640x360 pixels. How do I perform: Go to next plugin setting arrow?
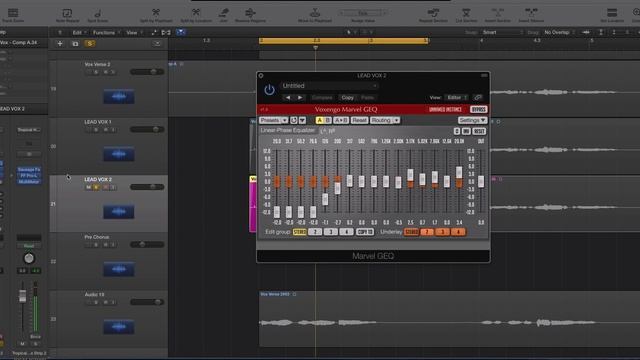click(300, 98)
